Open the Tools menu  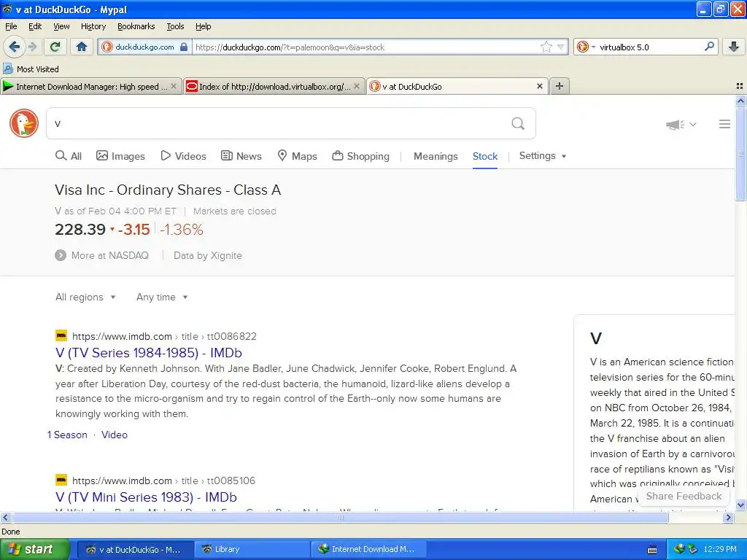coord(175,26)
